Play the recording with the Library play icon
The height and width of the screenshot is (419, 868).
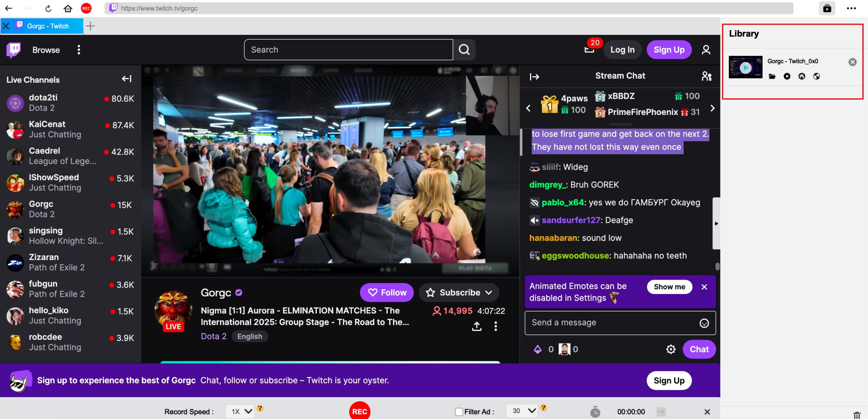click(x=787, y=76)
